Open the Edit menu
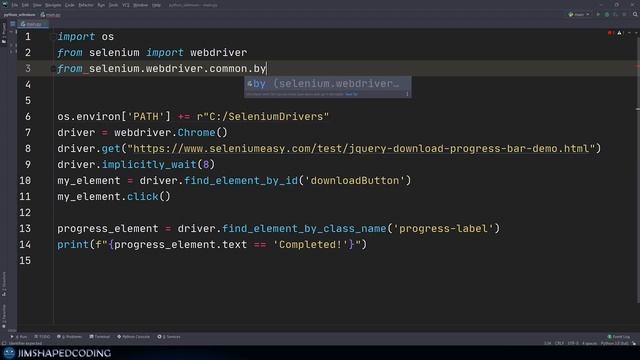This screenshot has height=360, width=640. 25,5
